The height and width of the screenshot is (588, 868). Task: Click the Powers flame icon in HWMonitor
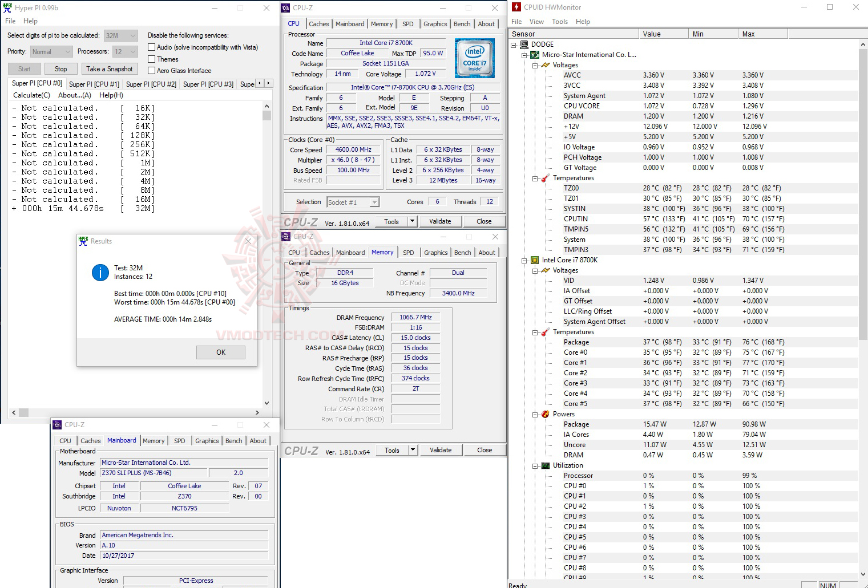(x=546, y=414)
